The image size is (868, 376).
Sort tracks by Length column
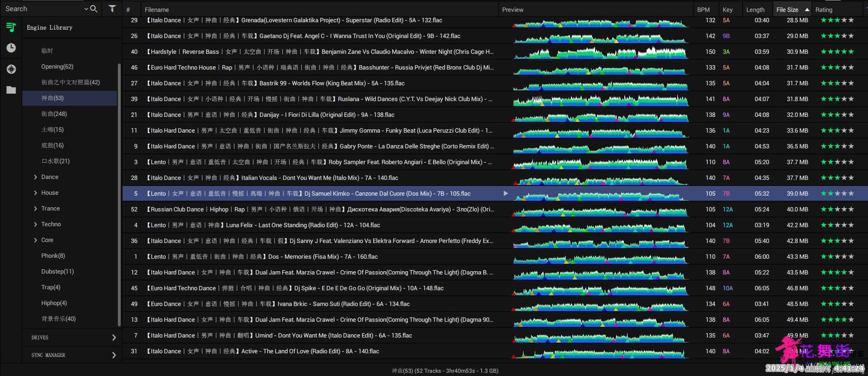pyautogui.click(x=756, y=9)
